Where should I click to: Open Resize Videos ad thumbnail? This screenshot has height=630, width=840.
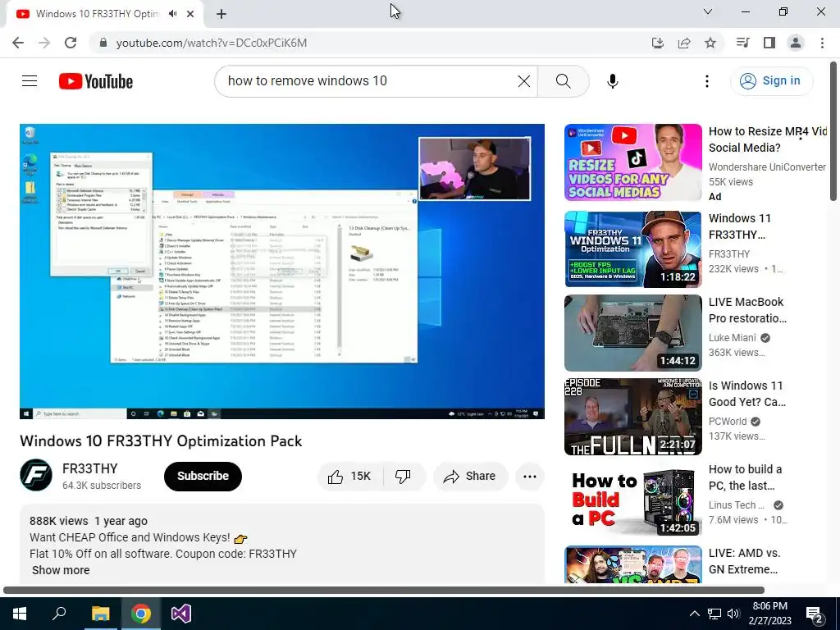632,162
